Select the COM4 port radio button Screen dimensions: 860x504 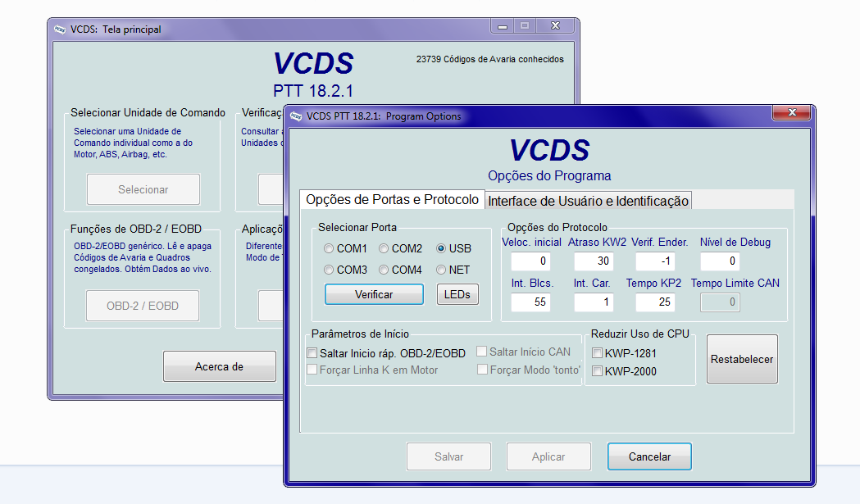pos(384,270)
